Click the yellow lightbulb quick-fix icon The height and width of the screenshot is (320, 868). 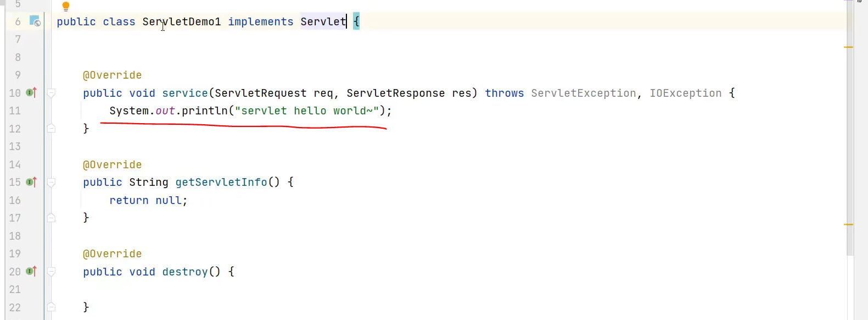[66, 7]
